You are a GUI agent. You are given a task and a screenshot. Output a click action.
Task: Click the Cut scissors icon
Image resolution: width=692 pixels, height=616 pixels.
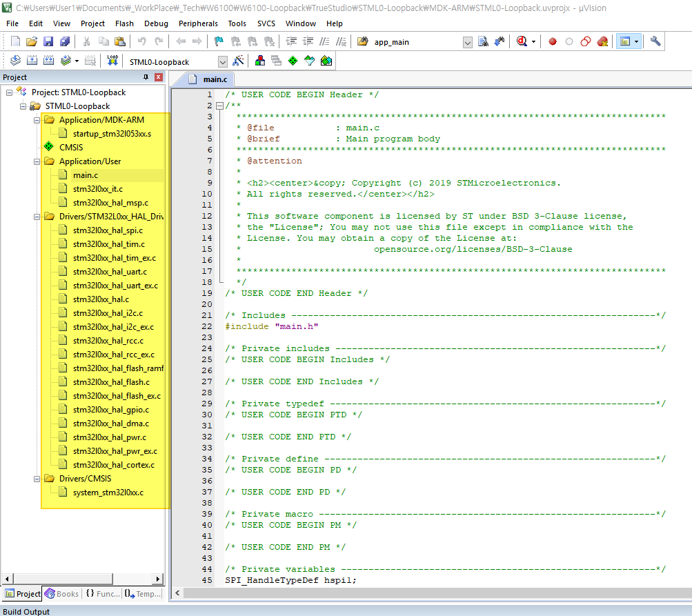86,41
